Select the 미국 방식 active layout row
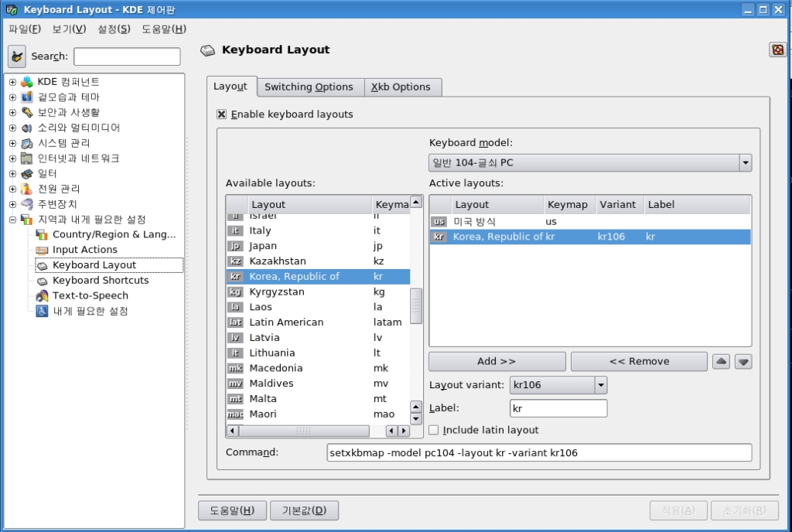792x532 pixels. [x=590, y=222]
